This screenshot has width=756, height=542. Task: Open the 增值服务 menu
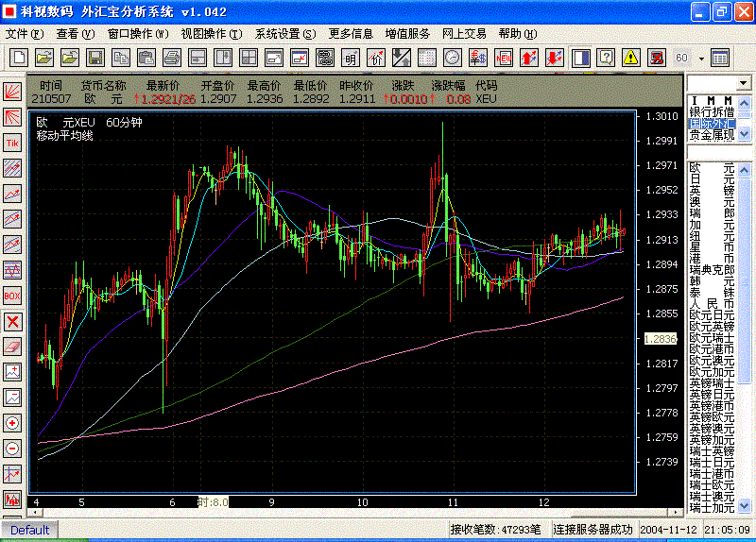(407, 34)
